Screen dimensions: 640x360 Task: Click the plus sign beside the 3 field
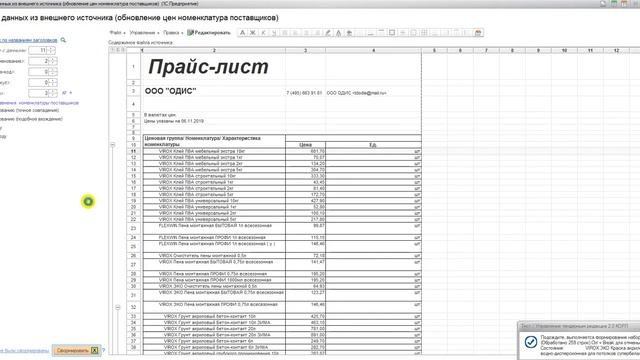pos(70,93)
